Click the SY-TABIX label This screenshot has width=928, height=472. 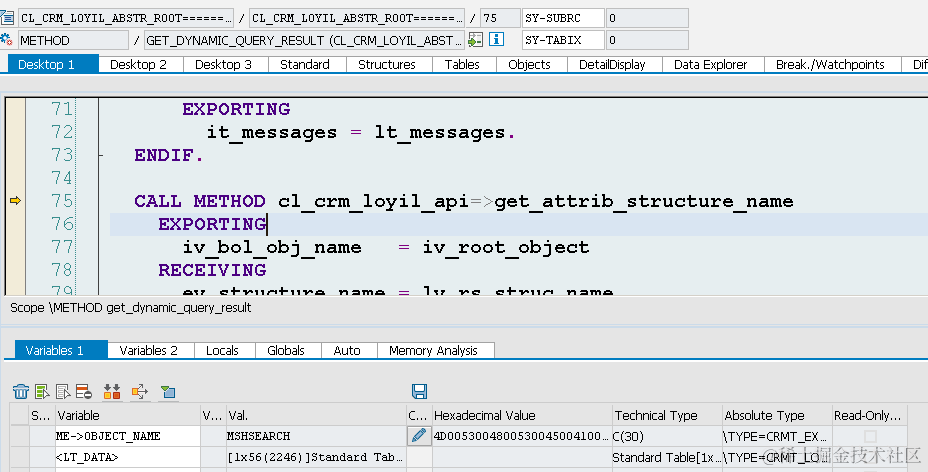point(563,40)
